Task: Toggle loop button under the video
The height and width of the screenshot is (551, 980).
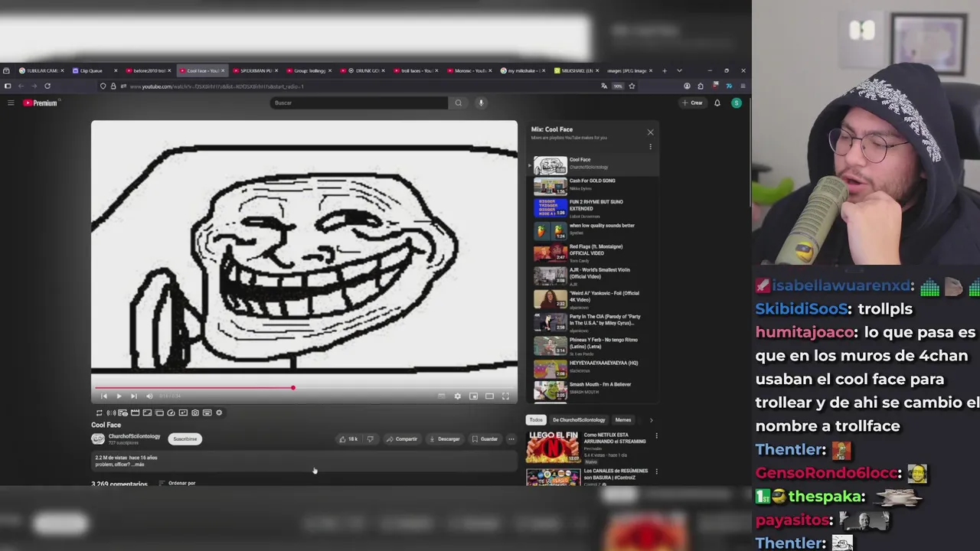Action: click(x=99, y=413)
